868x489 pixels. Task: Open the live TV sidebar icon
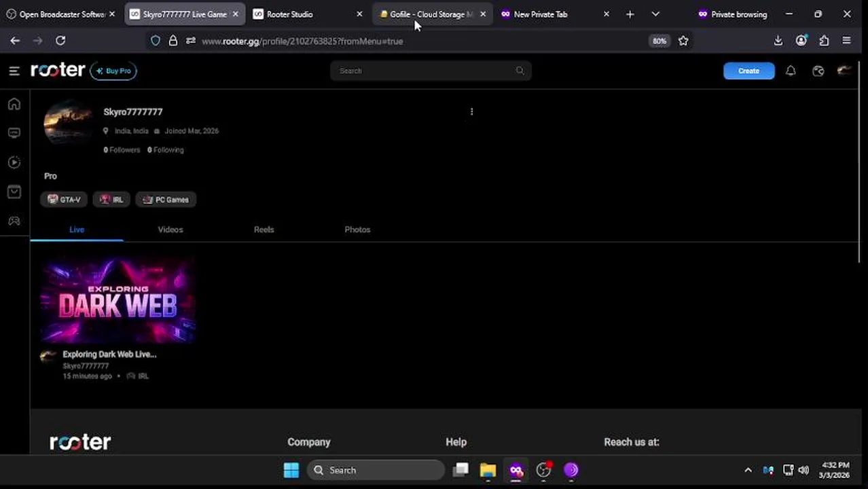[14, 133]
